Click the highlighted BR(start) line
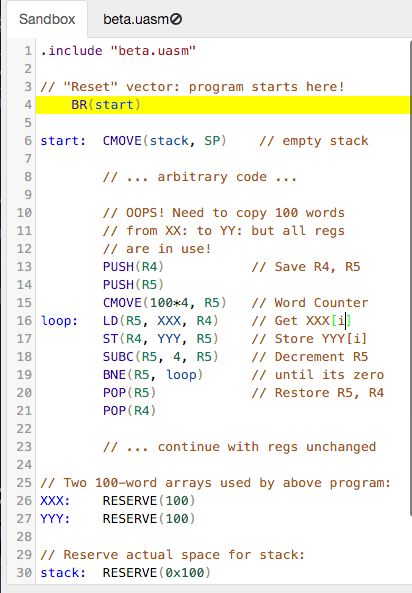 pyautogui.click(x=223, y=105)
